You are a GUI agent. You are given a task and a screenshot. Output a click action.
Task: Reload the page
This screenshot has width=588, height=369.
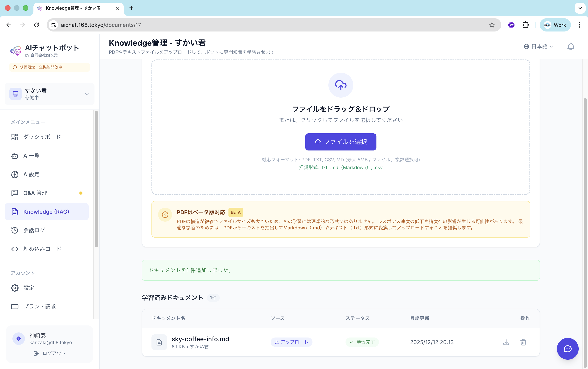tap(37, 25)
